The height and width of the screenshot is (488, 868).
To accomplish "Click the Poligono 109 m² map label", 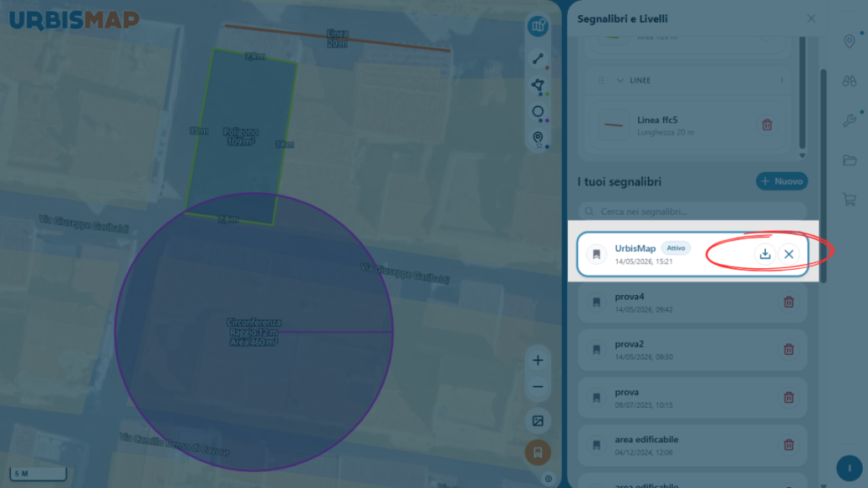I will [x=240, y=137].
